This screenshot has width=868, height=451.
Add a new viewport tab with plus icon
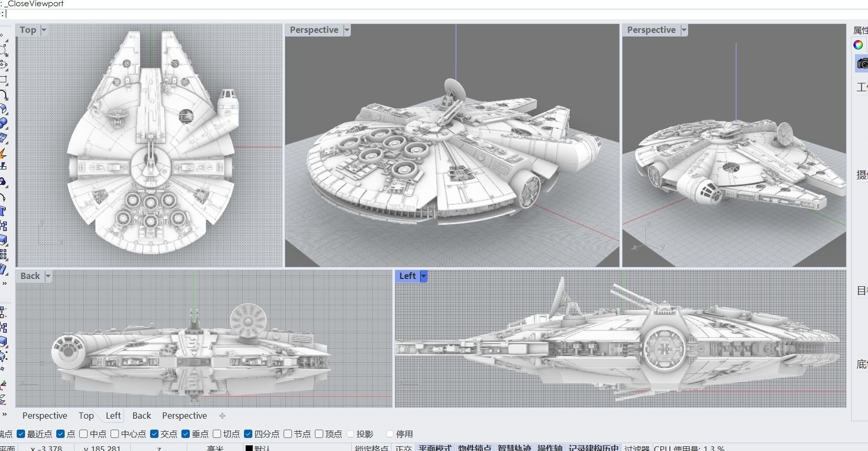pyautogui.click(x=223, y=416)
